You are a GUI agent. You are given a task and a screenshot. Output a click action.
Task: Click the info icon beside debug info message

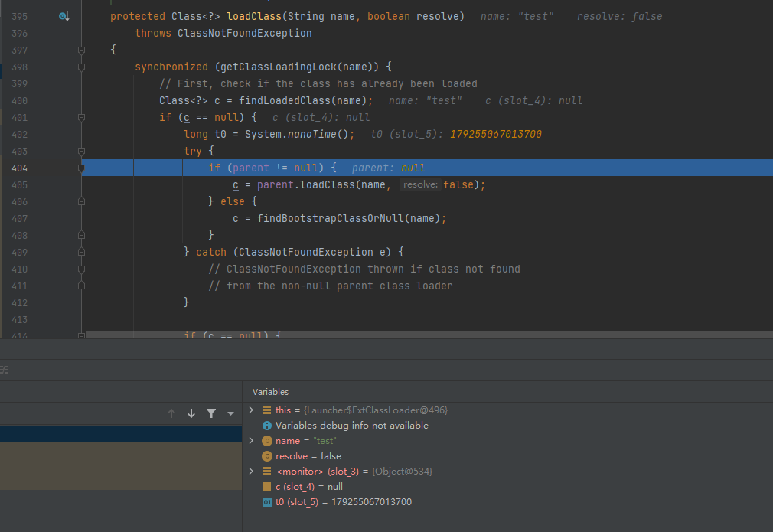pyautogui.click(x=266, y=426)
